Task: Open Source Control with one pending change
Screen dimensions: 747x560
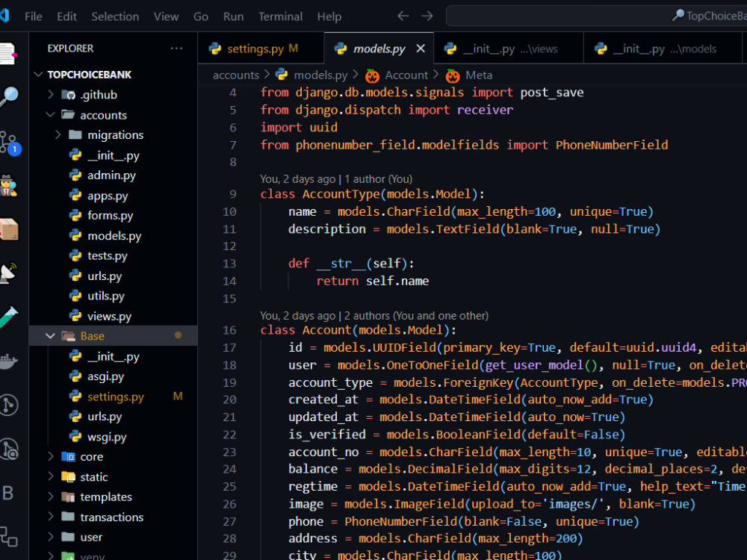Action: click(x=10, y=143)
